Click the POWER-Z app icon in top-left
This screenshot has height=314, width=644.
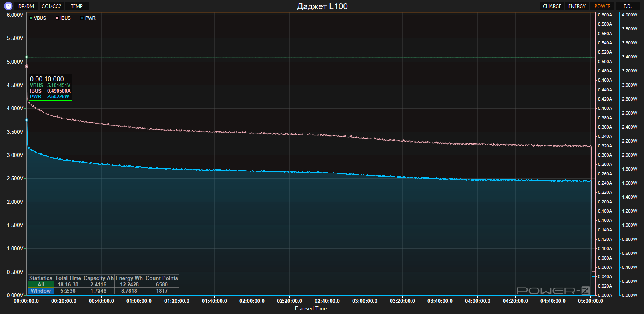(8, 6)
